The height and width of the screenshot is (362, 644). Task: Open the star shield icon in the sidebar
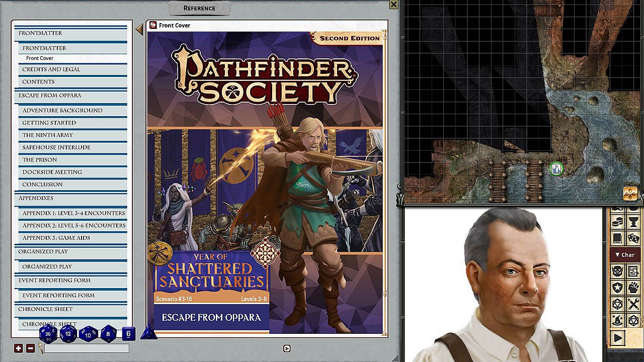point(618,288)
